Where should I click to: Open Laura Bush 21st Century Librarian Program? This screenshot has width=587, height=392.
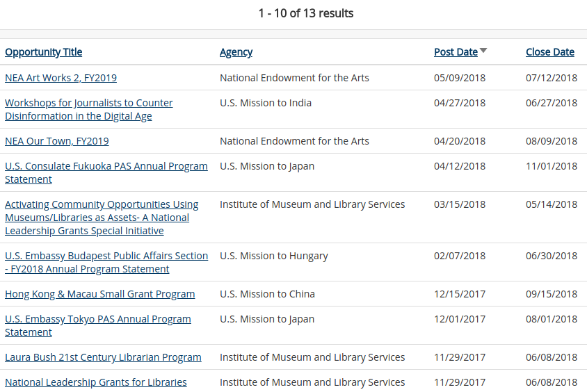(103, 357)
